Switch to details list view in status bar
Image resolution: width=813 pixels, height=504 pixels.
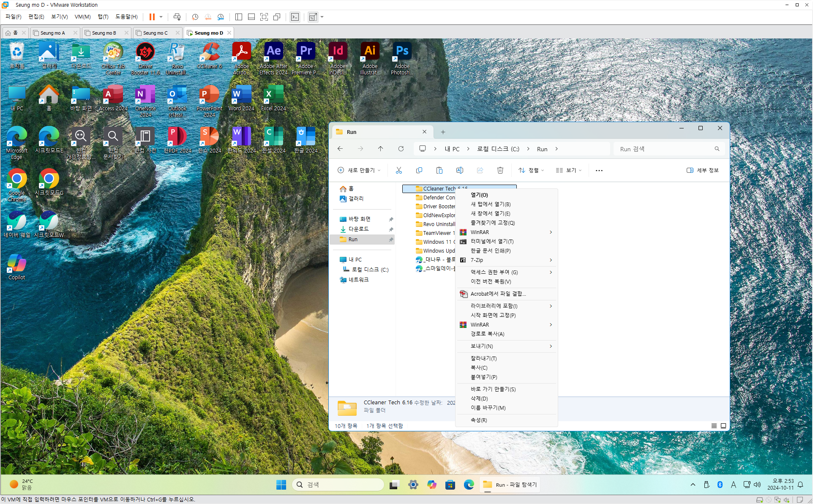[714, 426]
